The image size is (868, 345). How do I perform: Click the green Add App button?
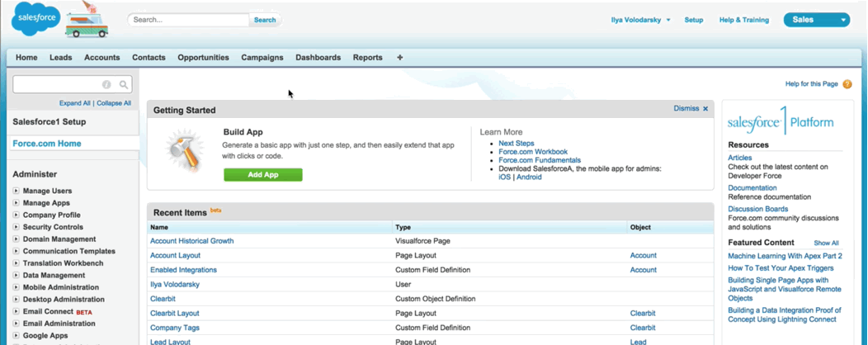tap(263, 175)
